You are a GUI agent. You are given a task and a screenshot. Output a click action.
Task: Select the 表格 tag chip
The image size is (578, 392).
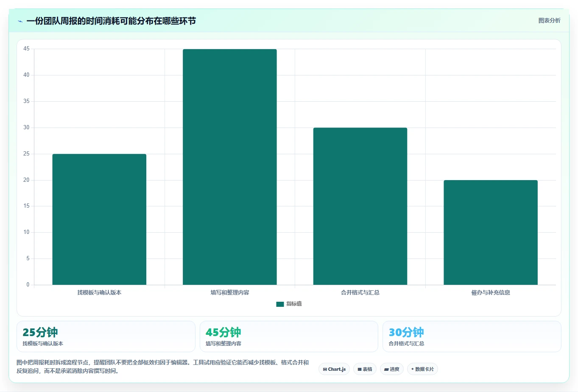[x=365, y=369]
